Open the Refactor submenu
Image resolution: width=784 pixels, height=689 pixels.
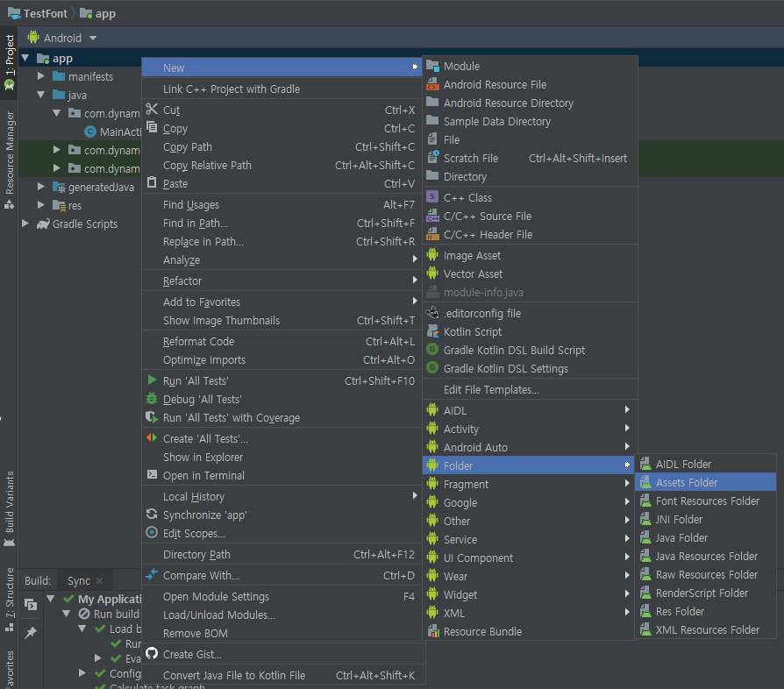pyautogui.click(x=282, y=281)
